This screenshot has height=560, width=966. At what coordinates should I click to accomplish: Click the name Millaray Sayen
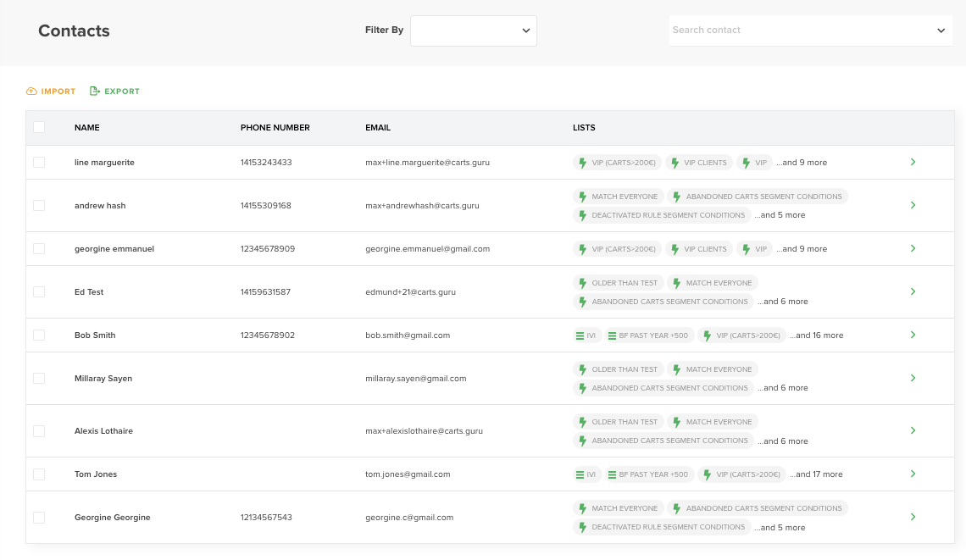coord(103,378)
